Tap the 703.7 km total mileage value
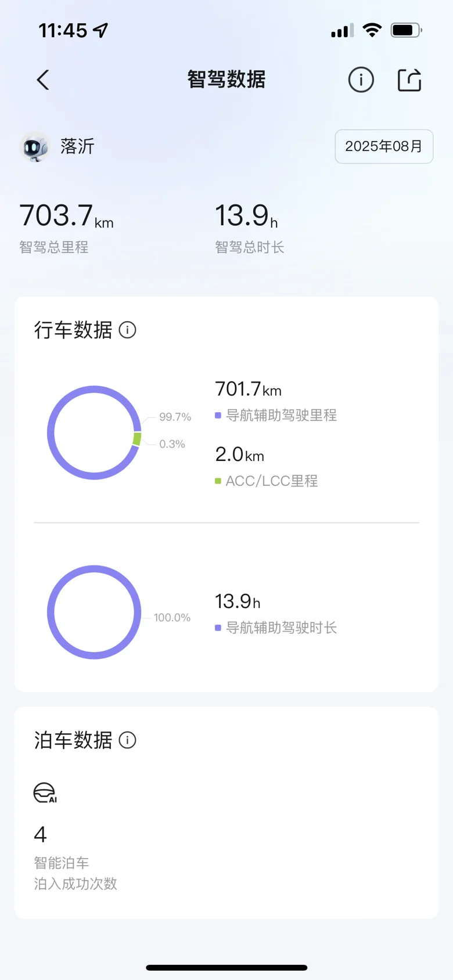The height and width of the screenshot is (980, 453). pyautogui.click(x=67, y=216)
